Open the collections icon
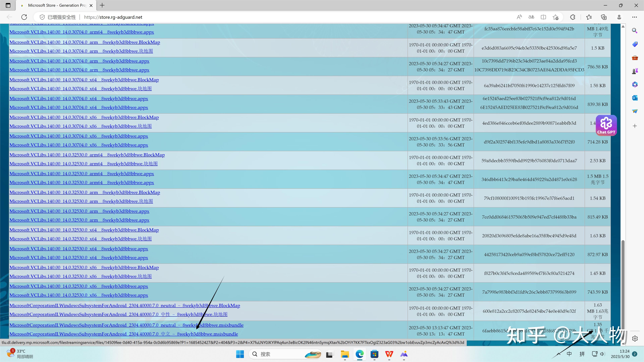The height and width of the screenshot is (362, 644). [x=604, y=17]
